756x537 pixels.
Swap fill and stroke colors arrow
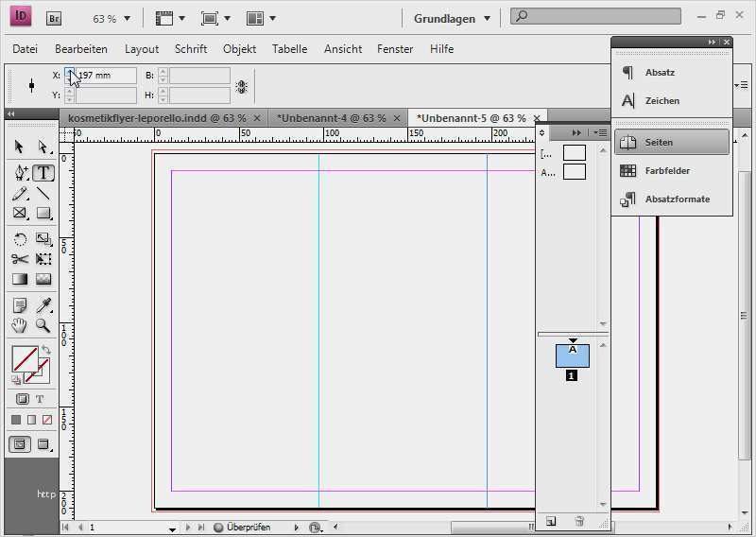(45, 350)
